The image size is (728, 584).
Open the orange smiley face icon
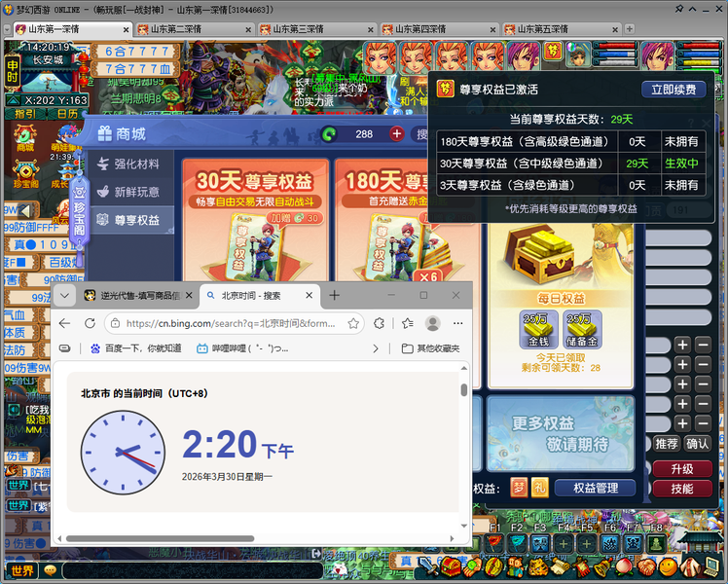[669, 566]
